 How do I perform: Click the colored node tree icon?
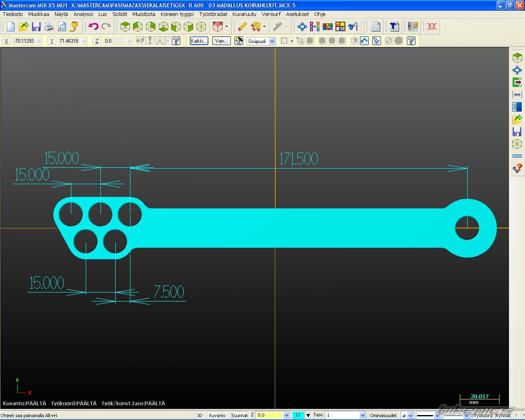point(315,27)
